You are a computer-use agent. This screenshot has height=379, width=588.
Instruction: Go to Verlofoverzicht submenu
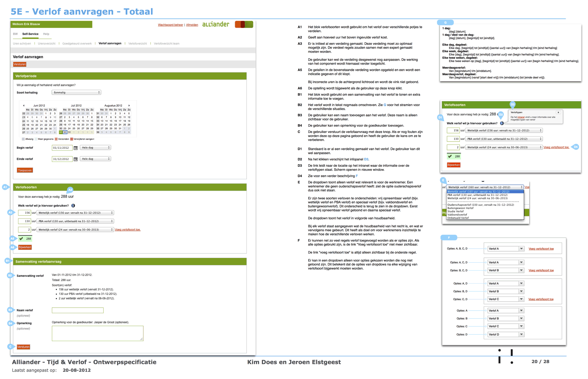(138, 44)
